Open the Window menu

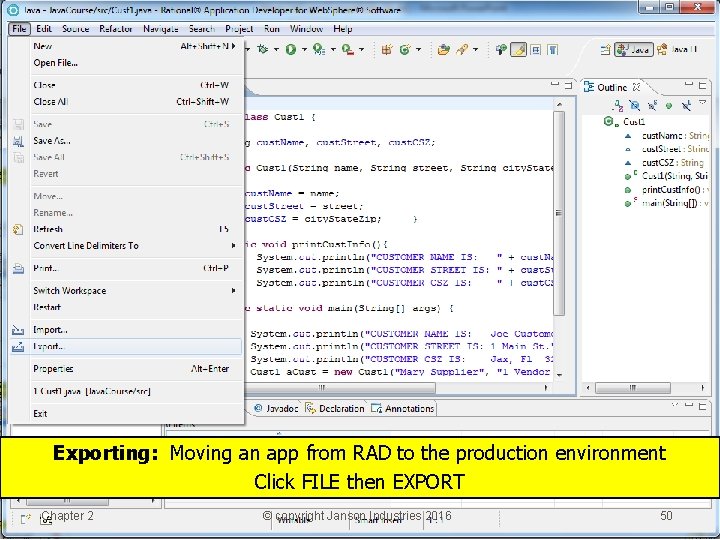point(306,29)
